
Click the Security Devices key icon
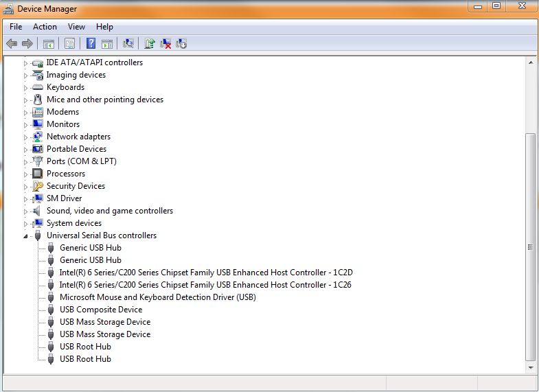[38, 186]
